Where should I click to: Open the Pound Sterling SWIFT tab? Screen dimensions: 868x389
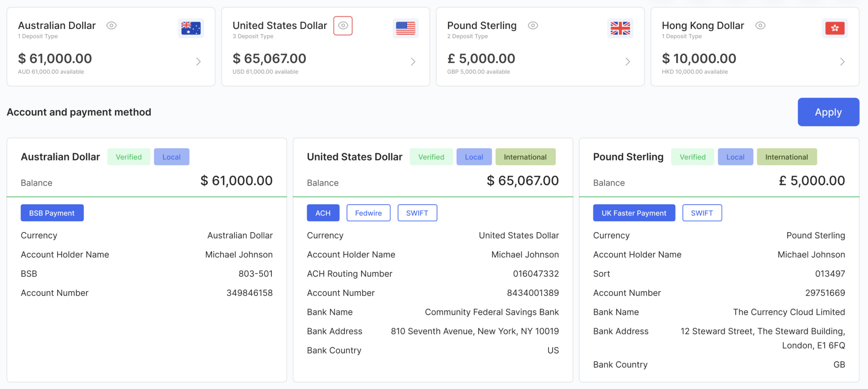pos(702,213)
